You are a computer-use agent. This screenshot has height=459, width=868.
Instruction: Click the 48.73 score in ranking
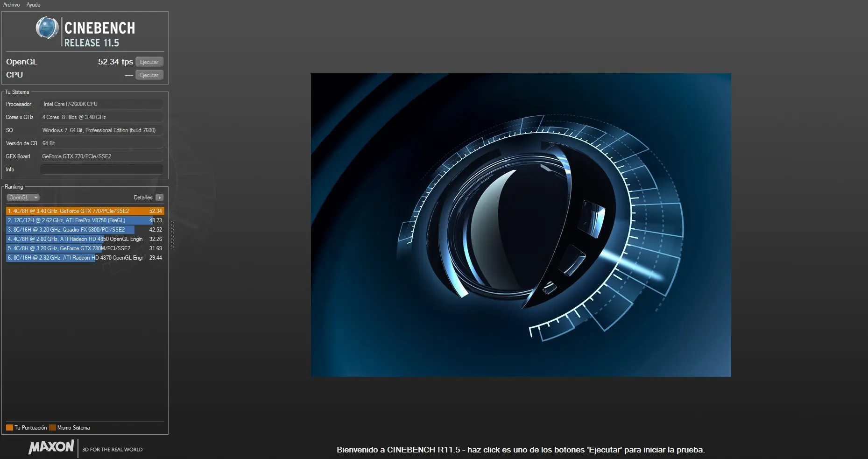pos(155,220)
